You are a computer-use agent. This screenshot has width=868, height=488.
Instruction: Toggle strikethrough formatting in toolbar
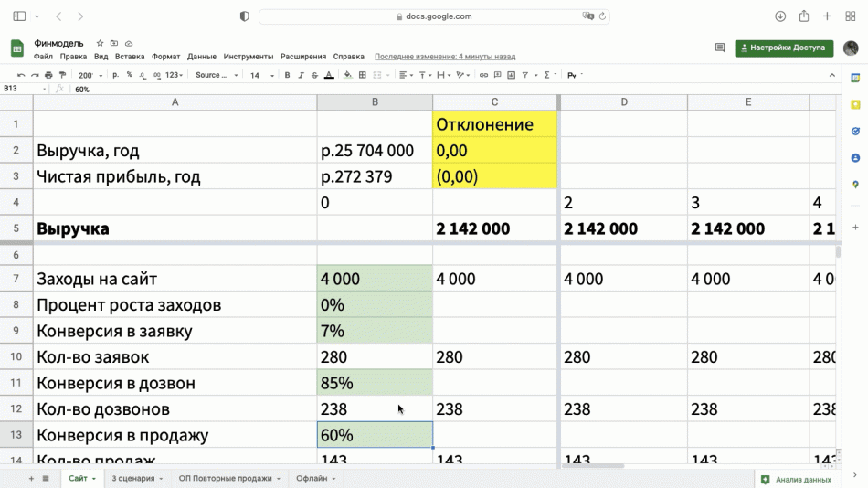(x=313, y=75)
